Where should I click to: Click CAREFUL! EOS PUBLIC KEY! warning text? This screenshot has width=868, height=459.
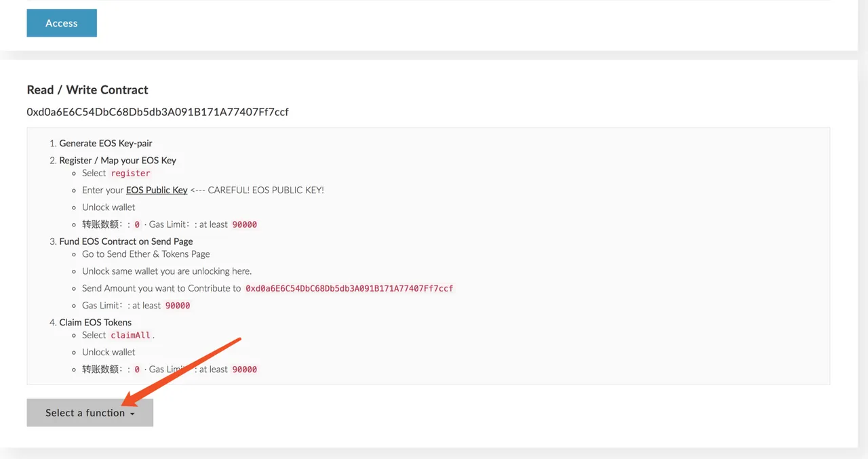266,190
